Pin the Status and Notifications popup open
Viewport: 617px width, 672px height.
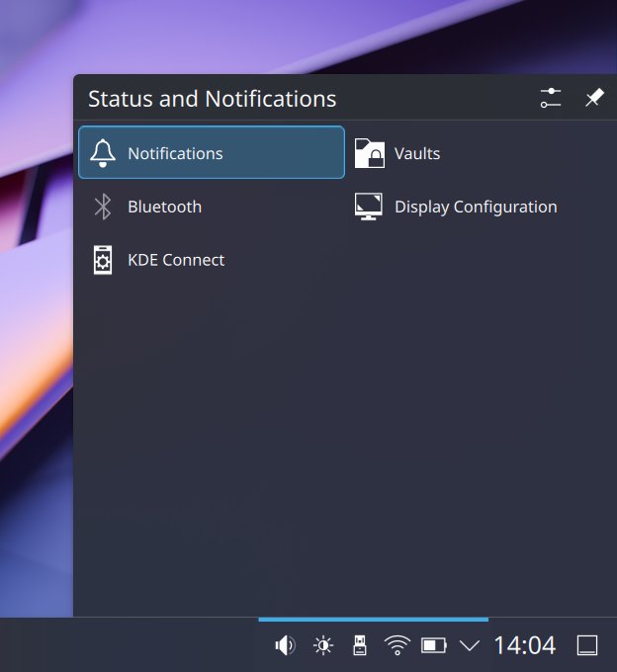[x=594, y=98]
